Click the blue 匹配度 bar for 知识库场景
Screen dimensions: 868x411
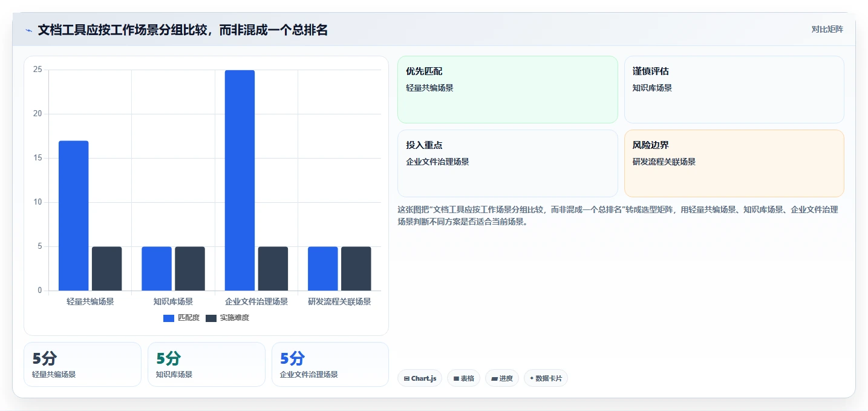click(x=157, y=269)
